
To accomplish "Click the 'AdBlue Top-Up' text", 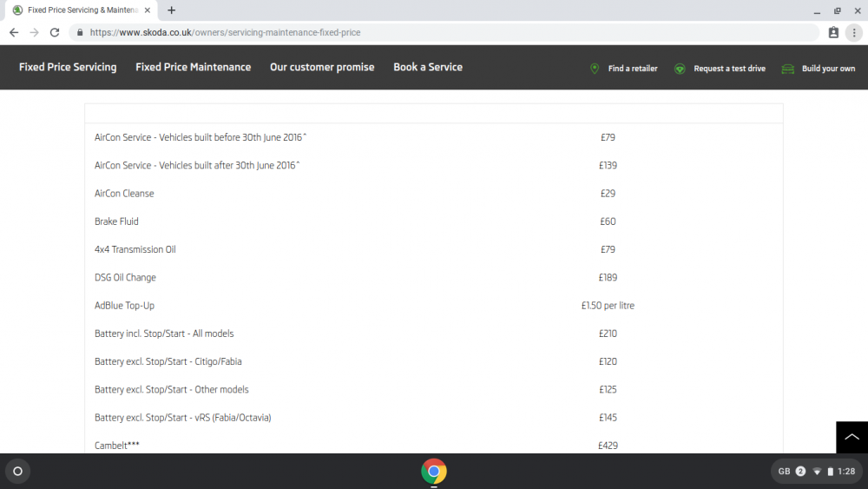I will (x=124, y=306).
